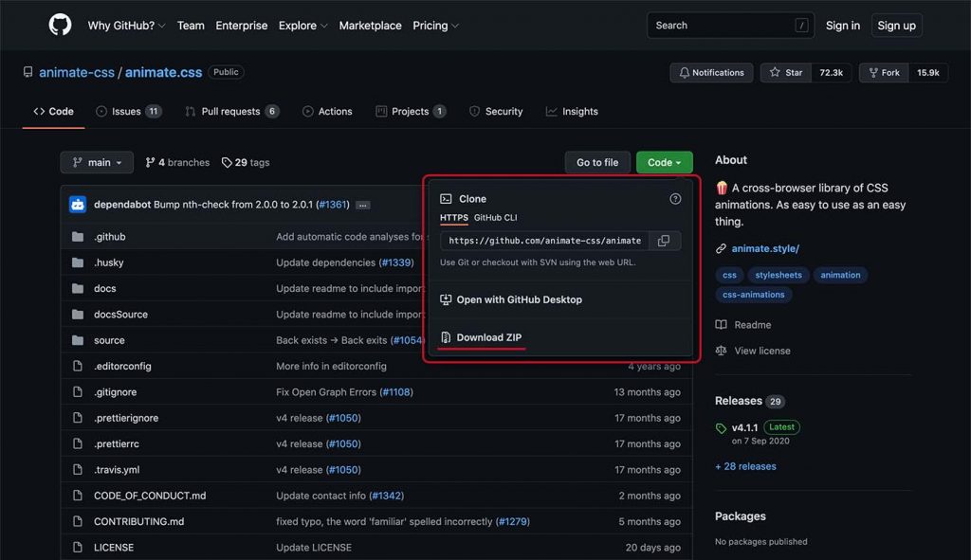
Task: Open the .github folder
Action: [x=109, y=237]
